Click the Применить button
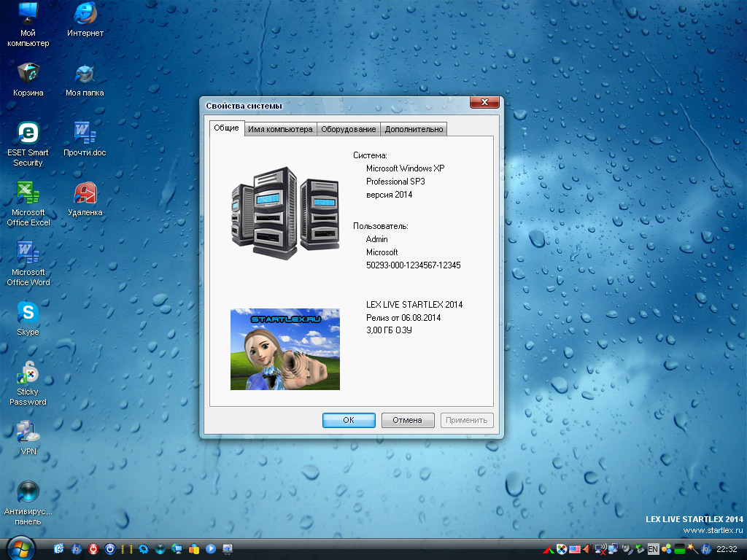 (466, 420)
